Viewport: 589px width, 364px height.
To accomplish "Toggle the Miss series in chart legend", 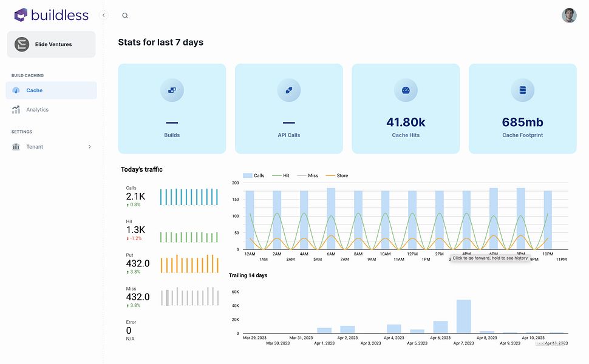I will pos(308,175).
